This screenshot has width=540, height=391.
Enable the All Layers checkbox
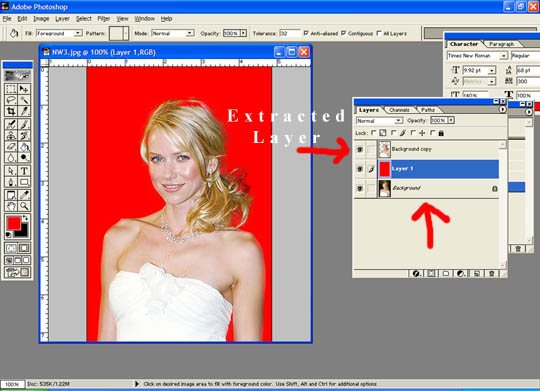[x=379, y=33]
